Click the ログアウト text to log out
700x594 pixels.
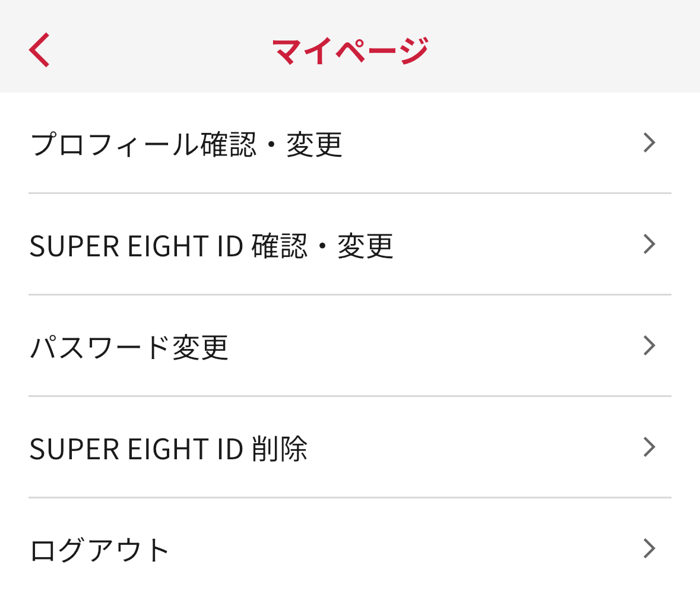(x=100, y=550)
